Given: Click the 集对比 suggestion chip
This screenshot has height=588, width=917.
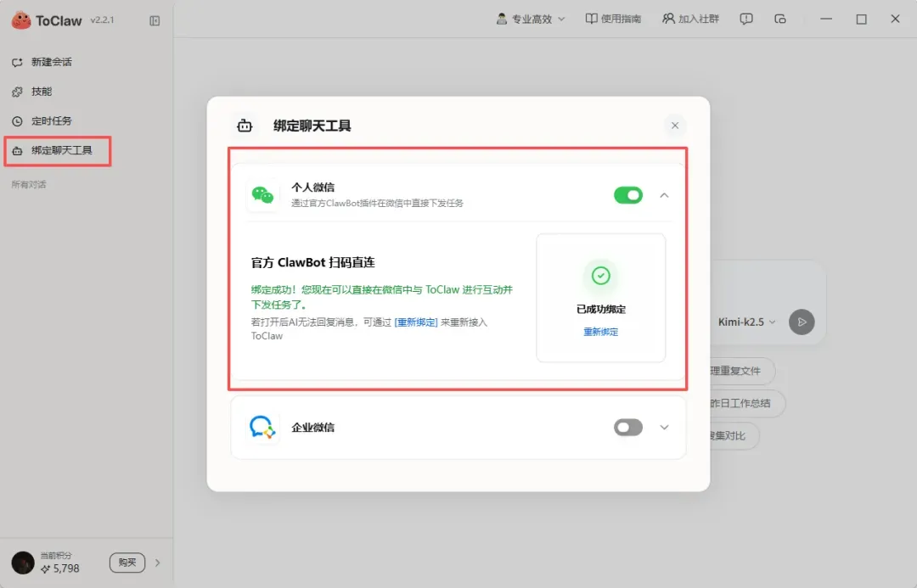Looking at the screenshot, I should [734, 435].
